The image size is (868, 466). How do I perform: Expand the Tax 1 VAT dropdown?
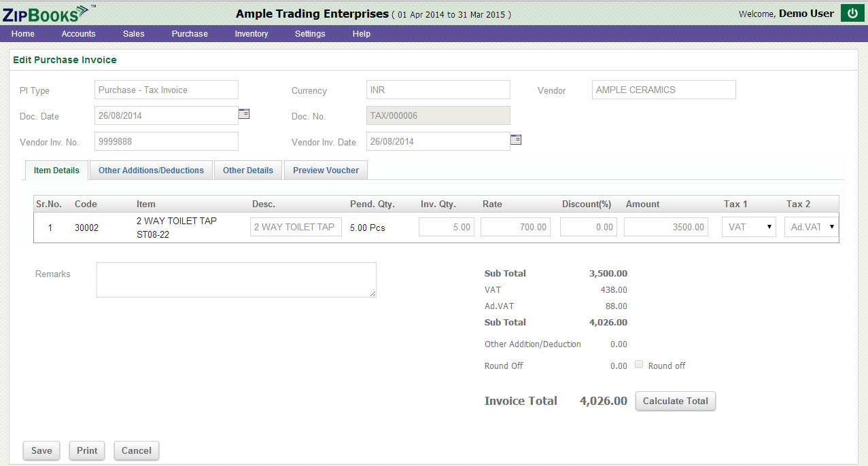pos(748,228)
